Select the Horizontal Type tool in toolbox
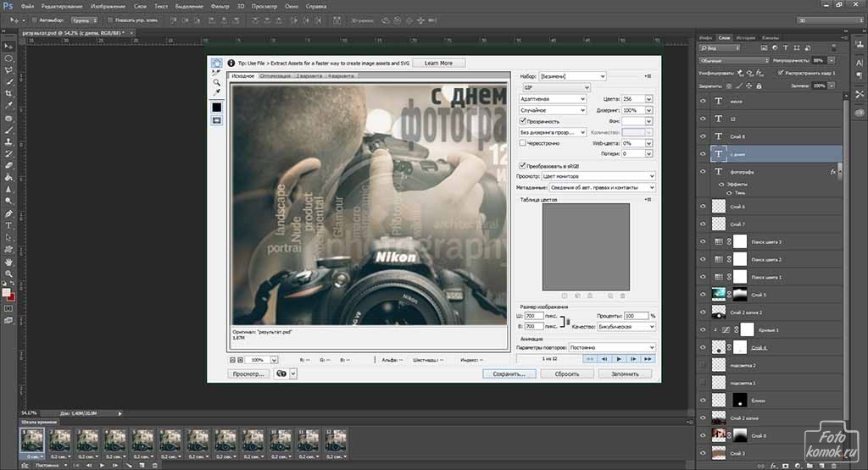 click(8, 225)
